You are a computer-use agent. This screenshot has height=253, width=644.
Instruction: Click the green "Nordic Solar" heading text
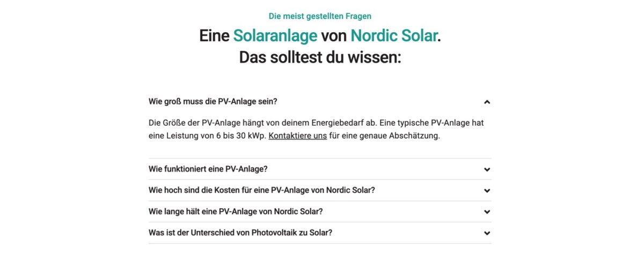[x=393, y=36]
